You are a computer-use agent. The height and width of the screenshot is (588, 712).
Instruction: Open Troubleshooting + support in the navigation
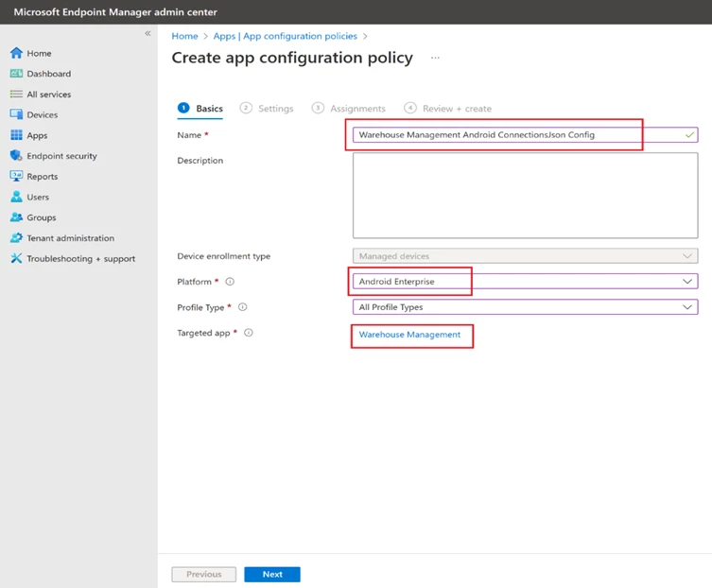[x=80, y=258]
